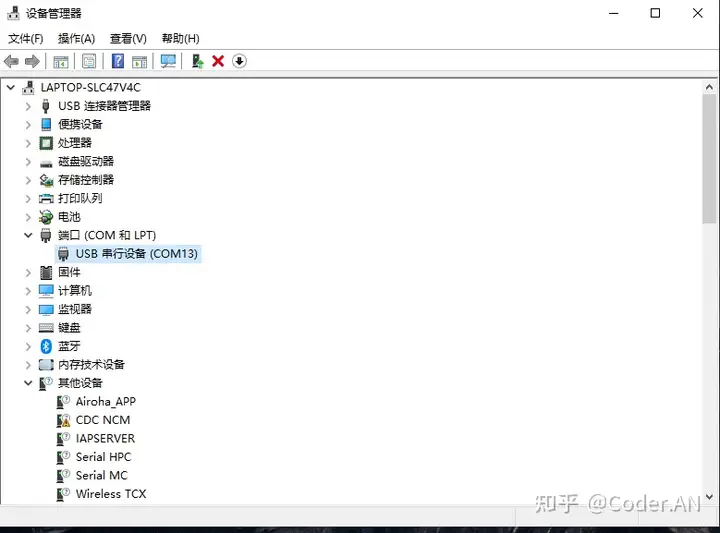Screen dimensions: 720x533
Task: Select the 固件 label
Action: 69,272
